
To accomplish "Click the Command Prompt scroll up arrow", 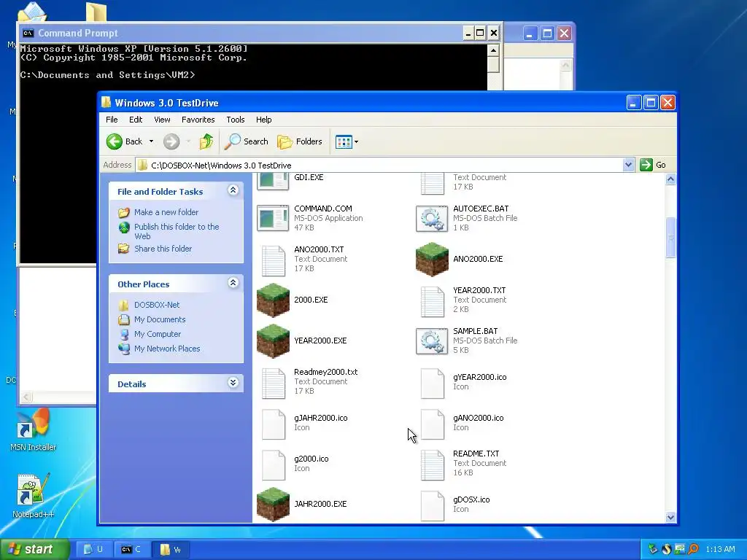I will (x=493, y=50).
